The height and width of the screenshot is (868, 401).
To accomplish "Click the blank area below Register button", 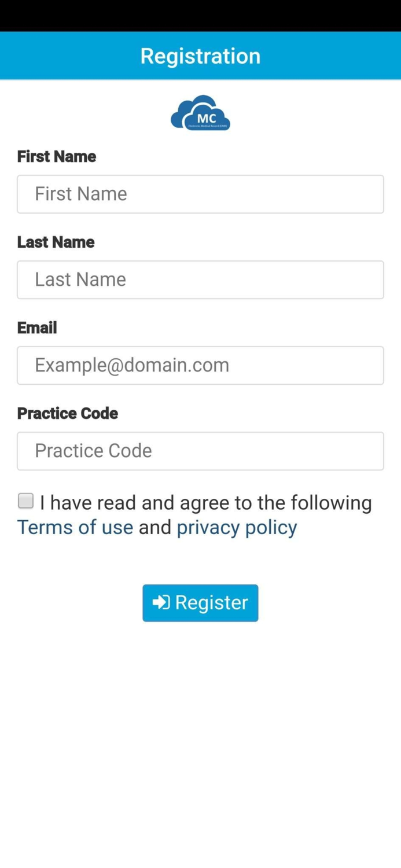I will 200,741.
